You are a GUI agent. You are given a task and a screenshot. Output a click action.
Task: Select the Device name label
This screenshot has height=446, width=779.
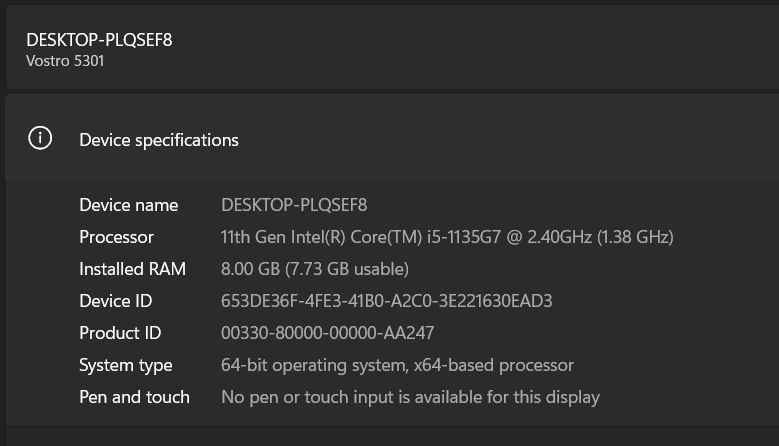128,205
